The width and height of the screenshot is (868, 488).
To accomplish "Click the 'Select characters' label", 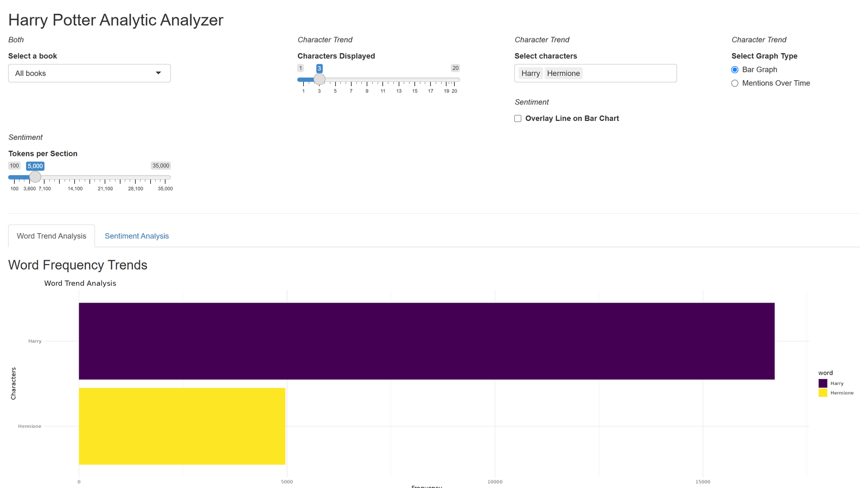I will click(546, 56).
